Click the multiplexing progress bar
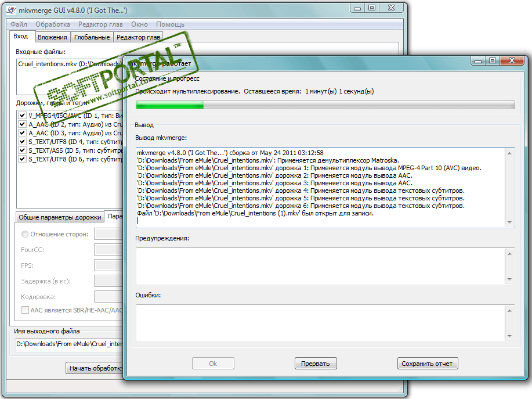Screen dimensions: 532x399 click(325, 105)
